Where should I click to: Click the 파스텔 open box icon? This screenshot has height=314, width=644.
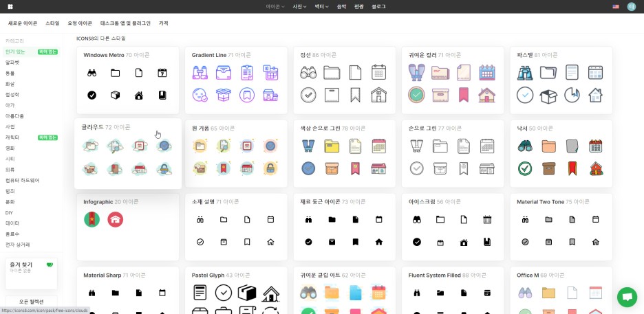pos(548,96)
